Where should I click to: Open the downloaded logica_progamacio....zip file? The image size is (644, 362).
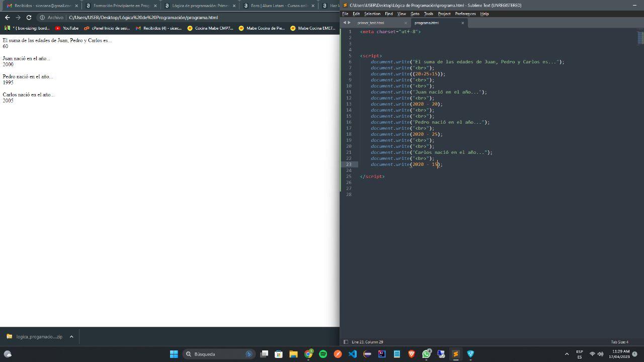[x=34, y=336]
